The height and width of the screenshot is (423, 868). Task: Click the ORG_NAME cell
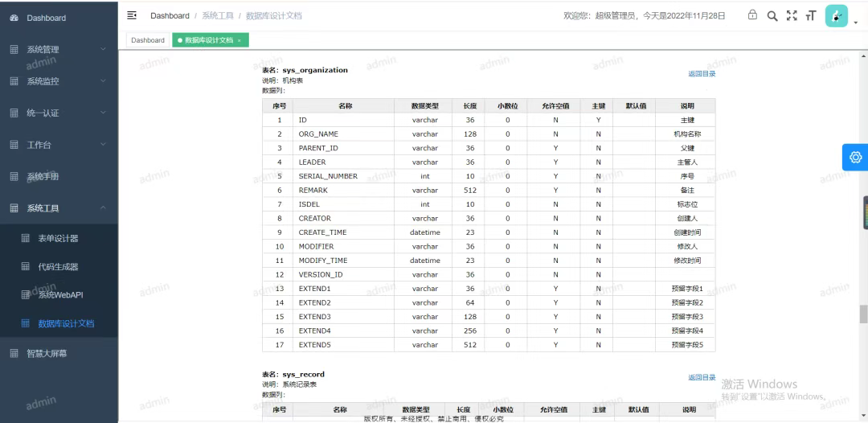(x=343, y=134)
